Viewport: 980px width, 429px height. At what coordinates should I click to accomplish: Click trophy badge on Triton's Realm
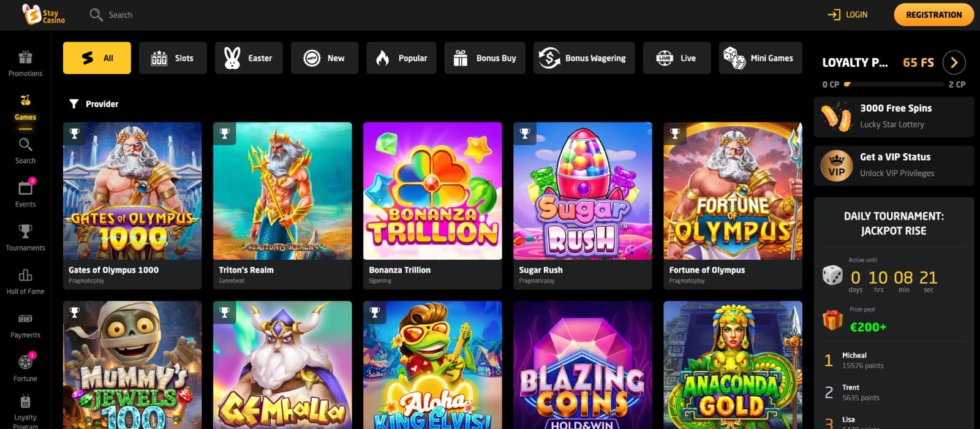pos(224,133)
